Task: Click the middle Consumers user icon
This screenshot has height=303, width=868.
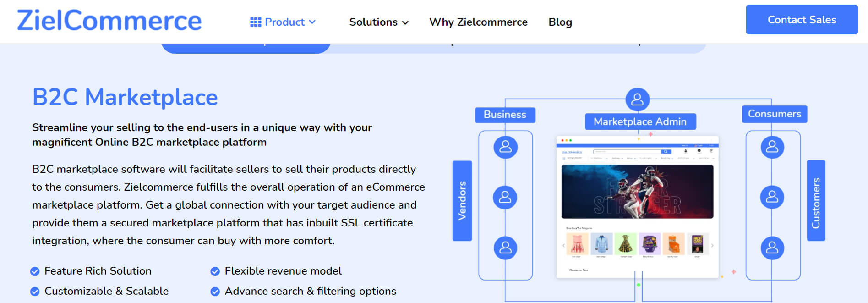Action: click(772, 197)
